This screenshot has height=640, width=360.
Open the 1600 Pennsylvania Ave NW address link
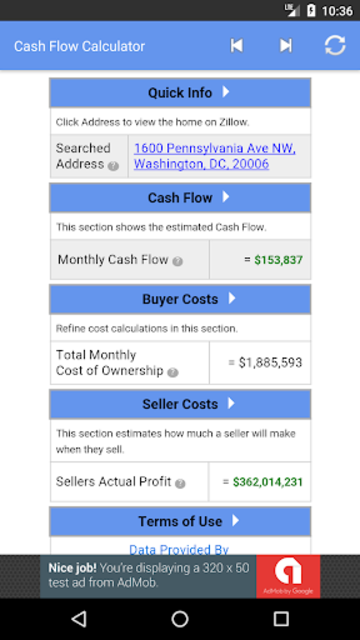click(x=215, y=156)
